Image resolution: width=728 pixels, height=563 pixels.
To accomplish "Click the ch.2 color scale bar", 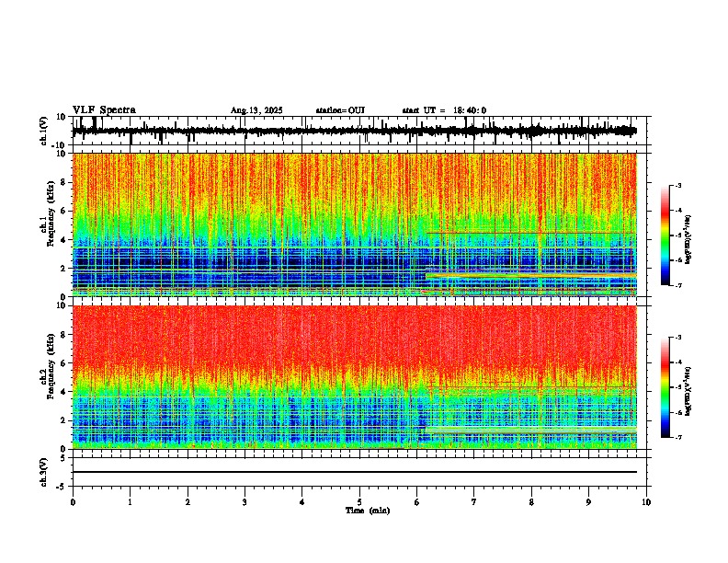I will pyautogui.click(x=665, y=387).
